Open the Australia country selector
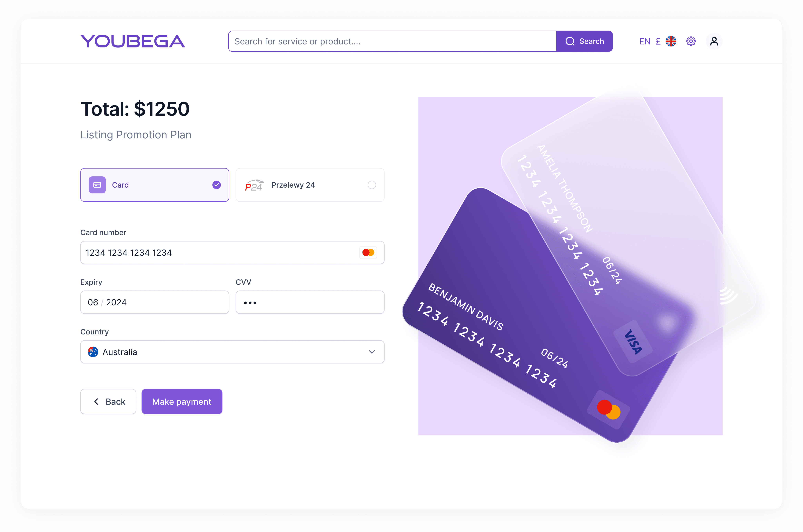This screenshot has width=803, height=532. 232,352
